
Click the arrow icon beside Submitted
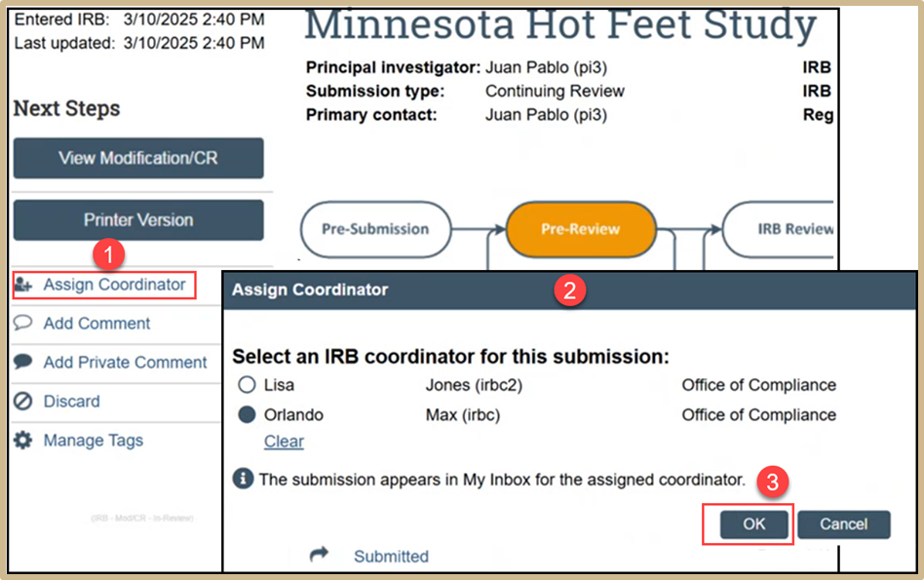click(319, 556)
